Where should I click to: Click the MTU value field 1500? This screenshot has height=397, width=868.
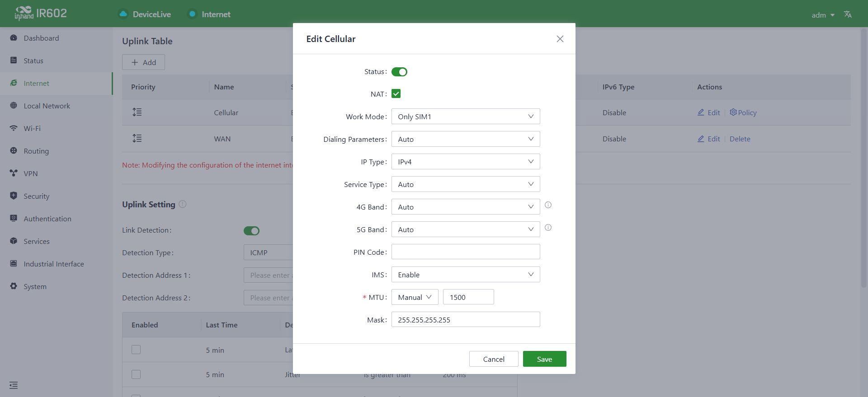tap(468, 297)
